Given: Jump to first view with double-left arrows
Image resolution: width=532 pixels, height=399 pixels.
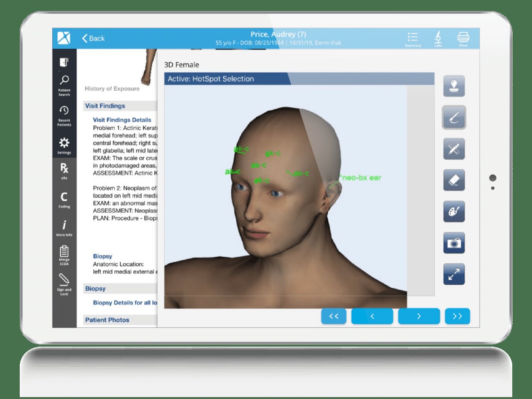Looking at the screenshot, I should (334, 316).
